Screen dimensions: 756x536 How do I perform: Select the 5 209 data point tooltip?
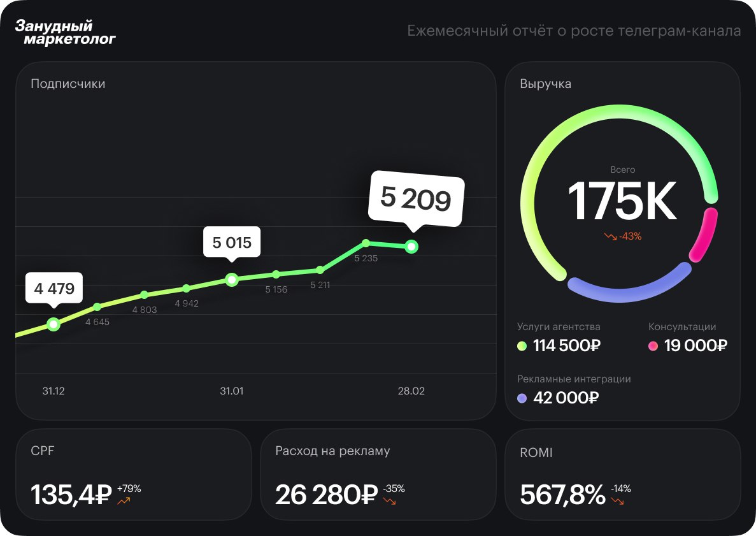tap(416, 199)
